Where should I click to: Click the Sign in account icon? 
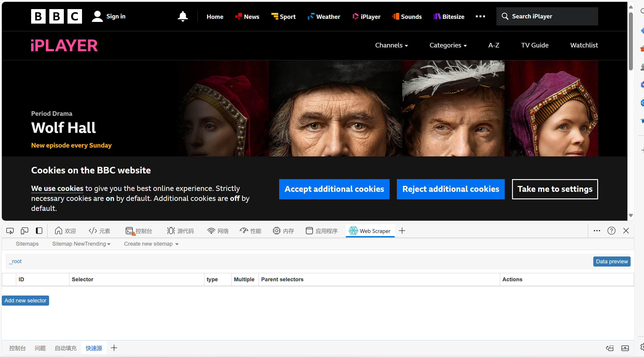pos(97,17)
